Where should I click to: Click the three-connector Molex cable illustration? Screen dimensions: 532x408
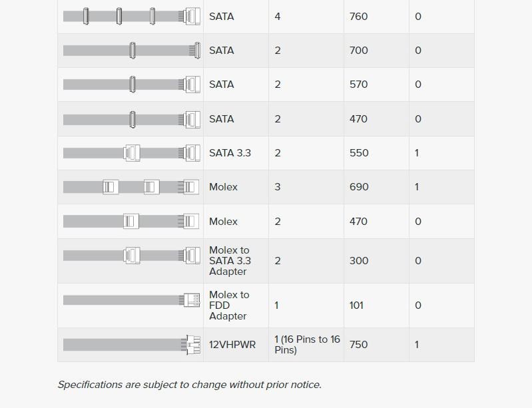coord(131,187)
